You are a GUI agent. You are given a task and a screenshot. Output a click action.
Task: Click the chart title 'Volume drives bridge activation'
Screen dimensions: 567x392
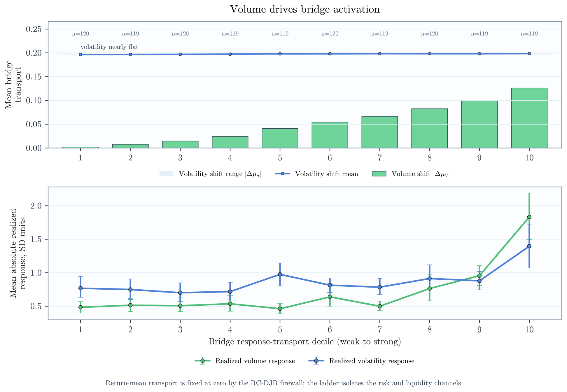305,9
